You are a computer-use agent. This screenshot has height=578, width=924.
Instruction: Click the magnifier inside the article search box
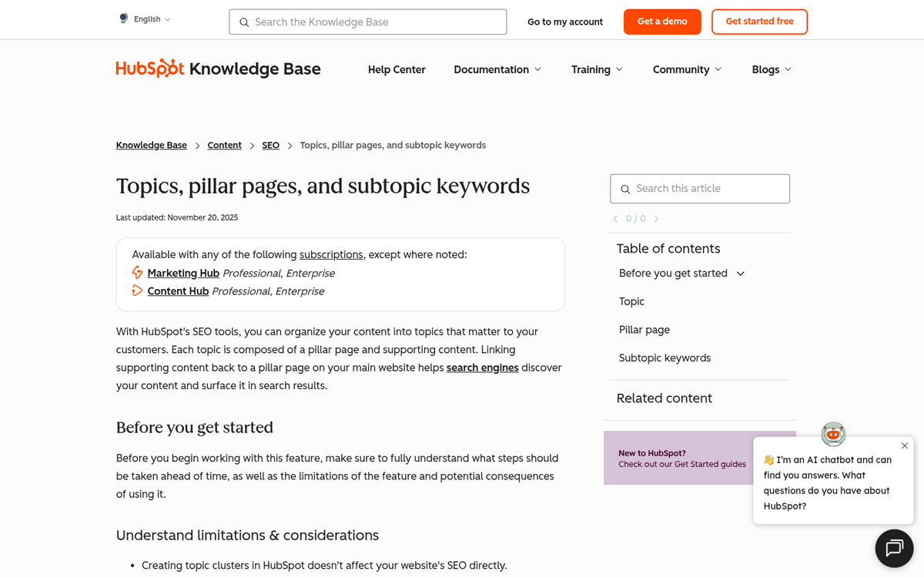[x=625, y=188]
